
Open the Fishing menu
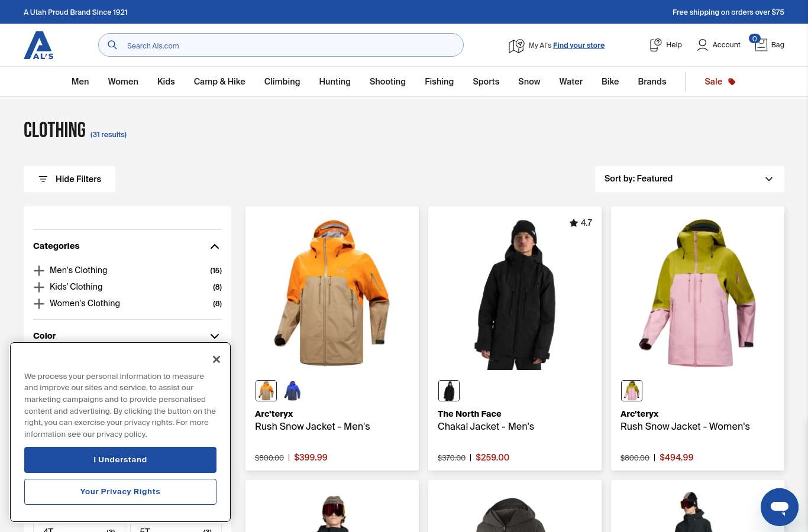click(439, 82)
